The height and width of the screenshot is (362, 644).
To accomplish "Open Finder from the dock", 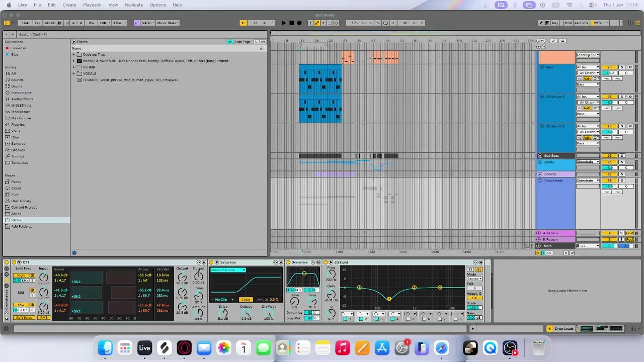I will tap(105, 348).
